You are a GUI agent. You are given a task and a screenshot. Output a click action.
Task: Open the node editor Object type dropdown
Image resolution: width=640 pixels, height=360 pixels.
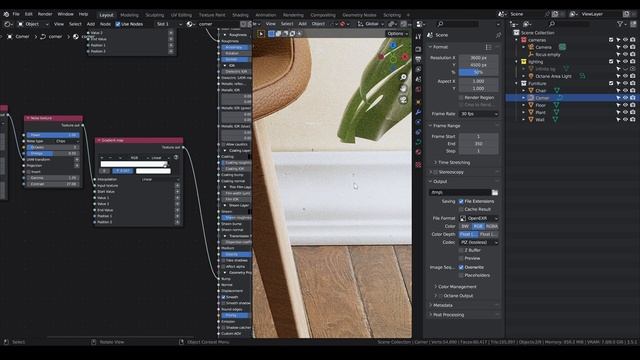[33, 24]
